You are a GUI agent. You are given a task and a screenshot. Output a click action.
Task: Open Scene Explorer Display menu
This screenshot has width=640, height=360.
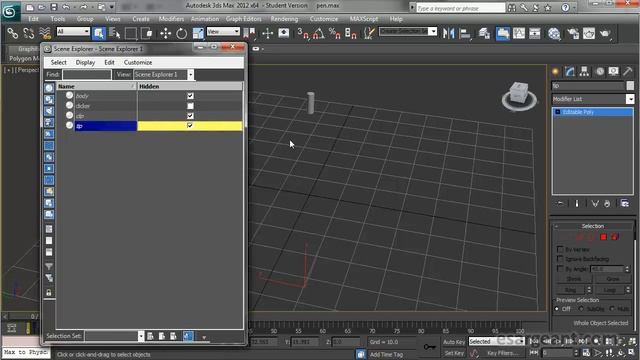tap(85, 62)
